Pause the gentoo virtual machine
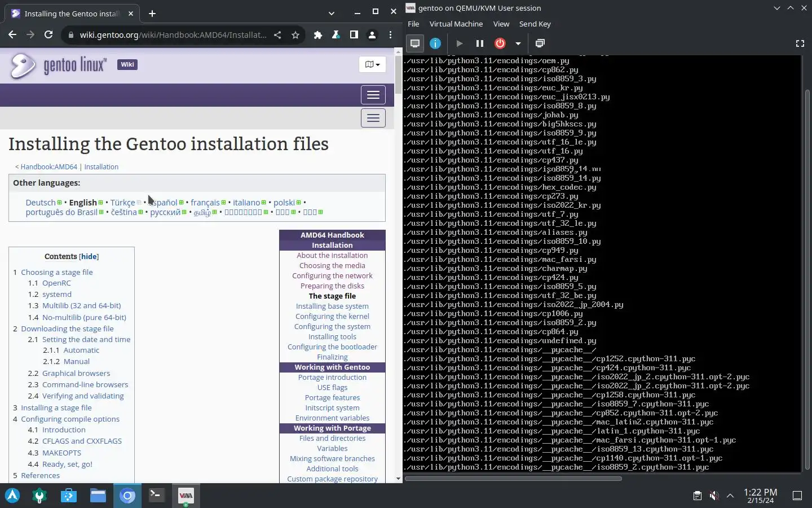Viewport: 812px width, 508px height. (x=480, y=43)
